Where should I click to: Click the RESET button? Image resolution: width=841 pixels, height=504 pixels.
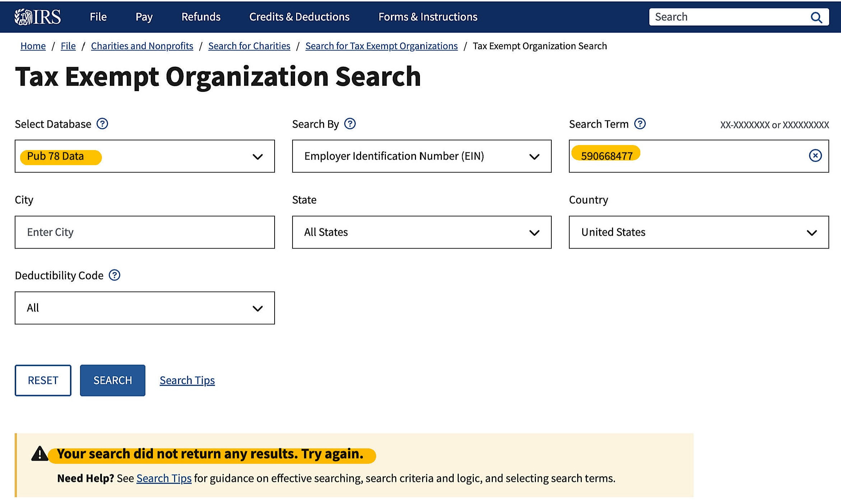click(x=43, y=381)
